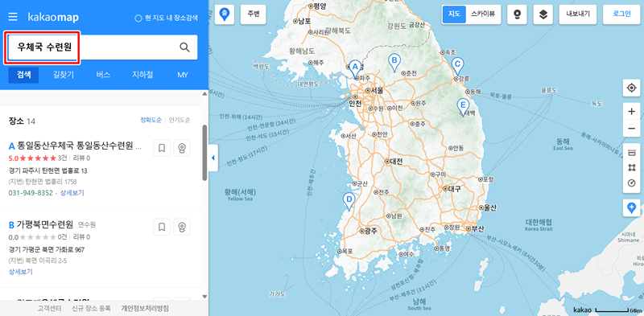The image size is (644, 316).
Task: Click map marker C near 강릉
Action: coord(457,67)
